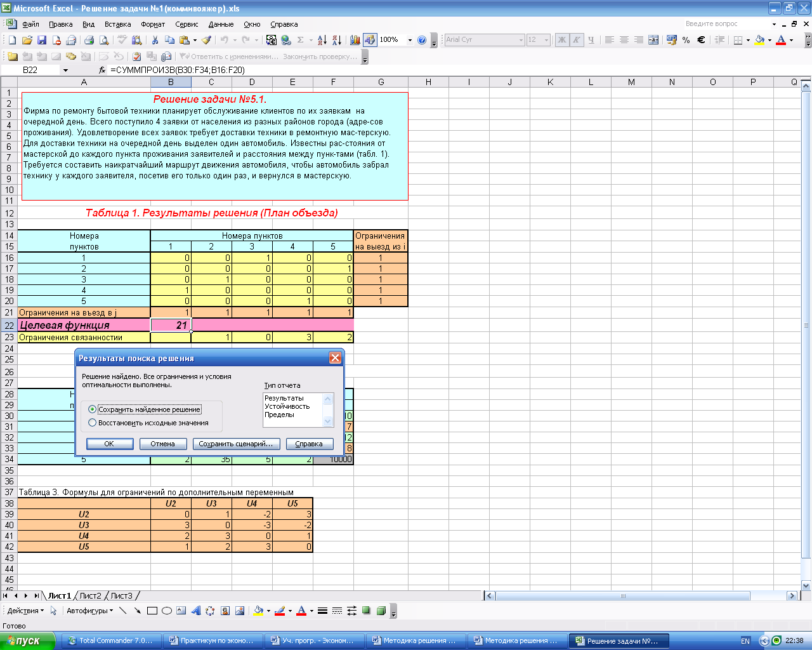The image size is (812, 650).
Task: Open the Файл menu
Action: (x=30, y=24)
